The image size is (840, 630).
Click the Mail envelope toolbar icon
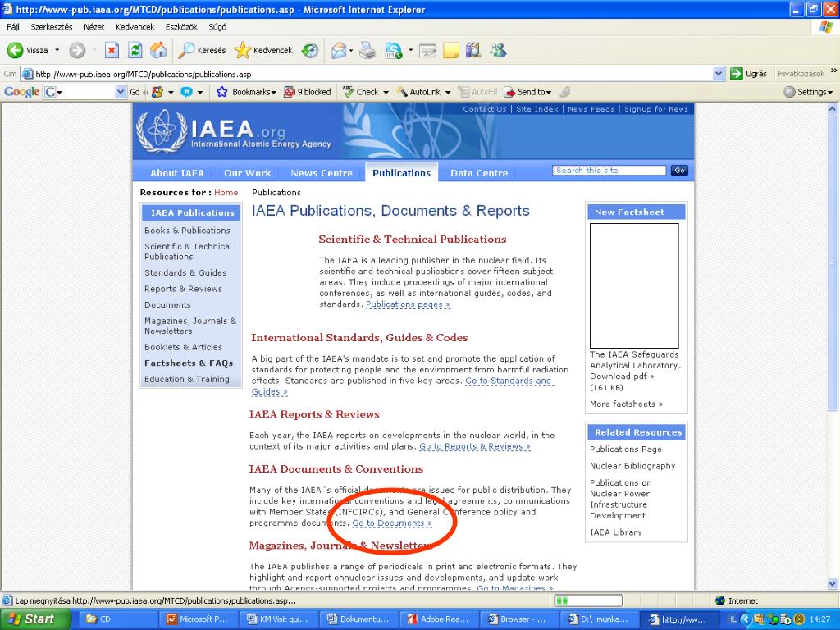pyautogui.click(x=338, y=50)
